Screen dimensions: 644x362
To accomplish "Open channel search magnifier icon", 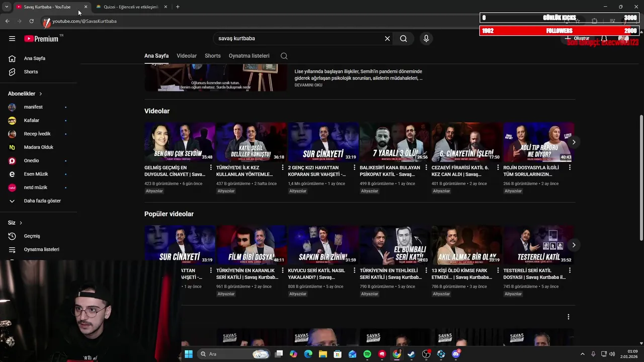I will (x=284, y=56).
